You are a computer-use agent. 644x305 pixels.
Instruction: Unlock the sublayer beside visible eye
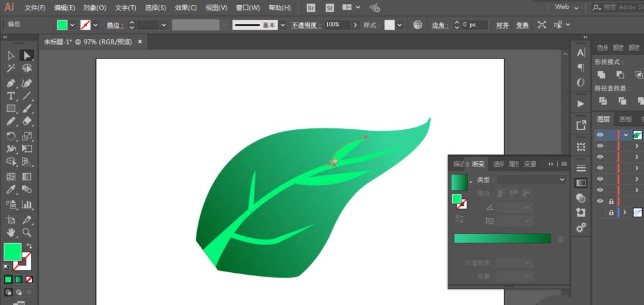coord(611,201)
